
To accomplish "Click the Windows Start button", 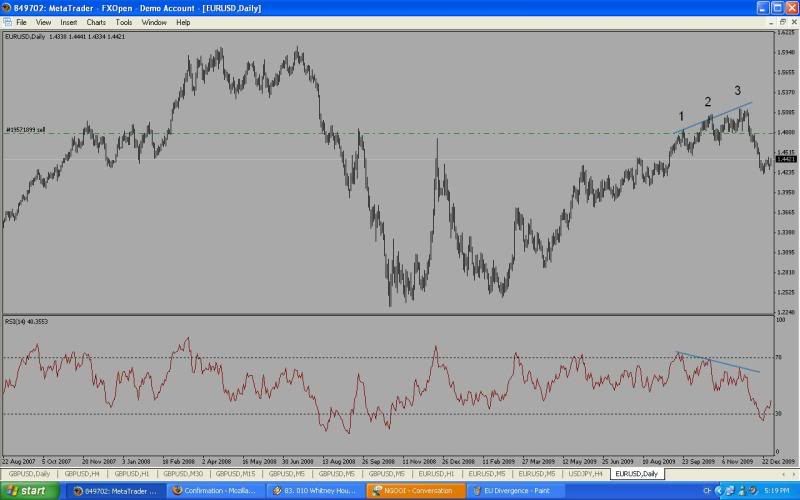I will (30, 491).
